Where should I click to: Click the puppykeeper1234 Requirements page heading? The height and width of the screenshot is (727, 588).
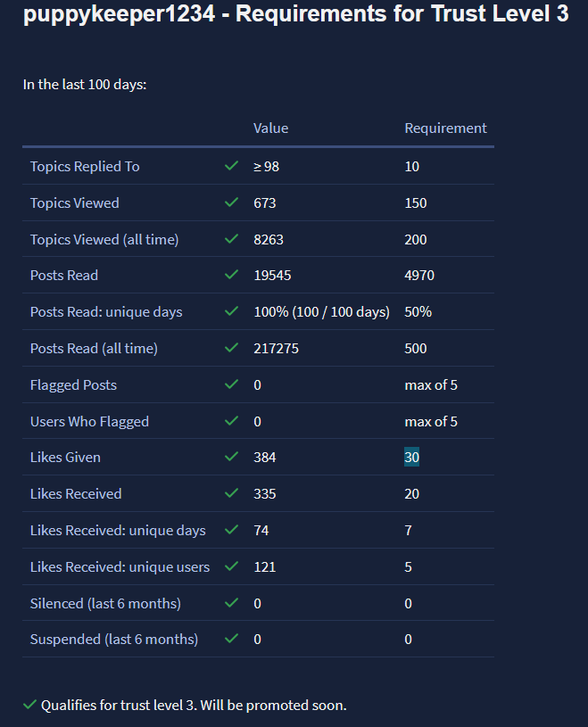tap(295, 15)
